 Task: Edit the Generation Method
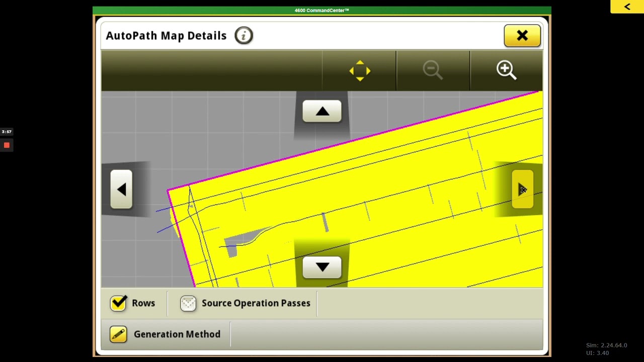pos(119,334)
